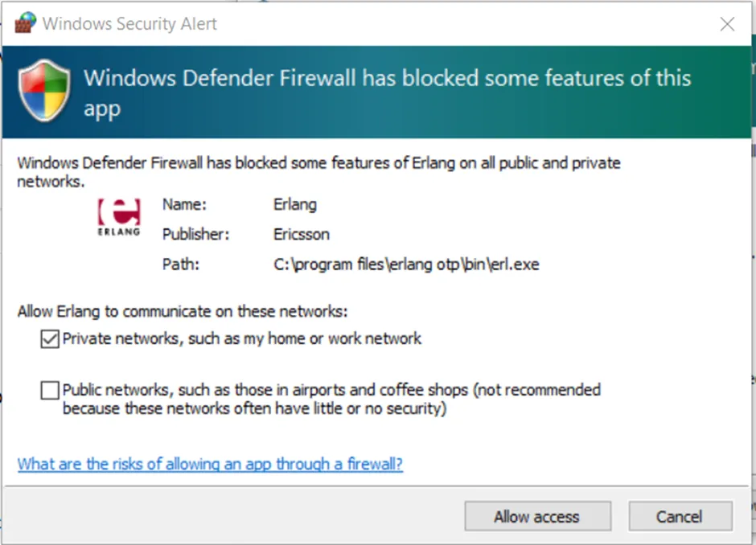The height and width of the screenshot is (545, 756).
Task: Click the red Erlang logo
Action: point(119,216)
